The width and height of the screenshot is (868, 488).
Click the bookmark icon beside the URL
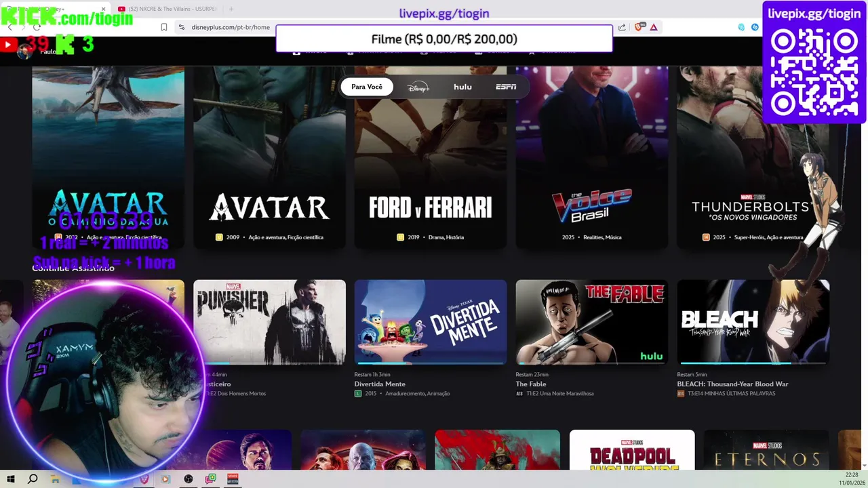164,27
